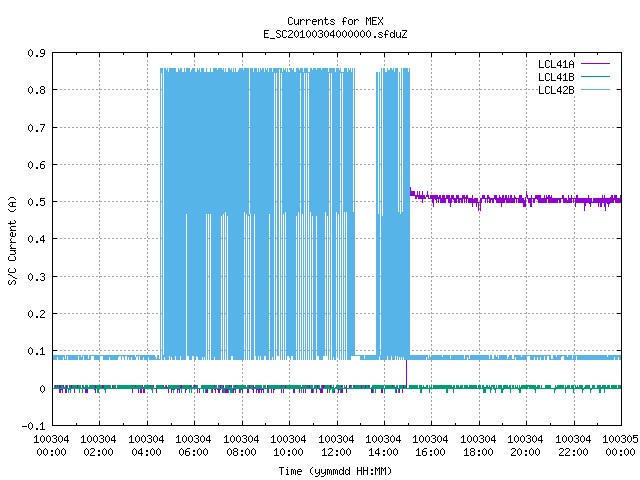Click the purple LCL41A legend line sample
This screenshot has height=480, width=640.
click(595, 64)
